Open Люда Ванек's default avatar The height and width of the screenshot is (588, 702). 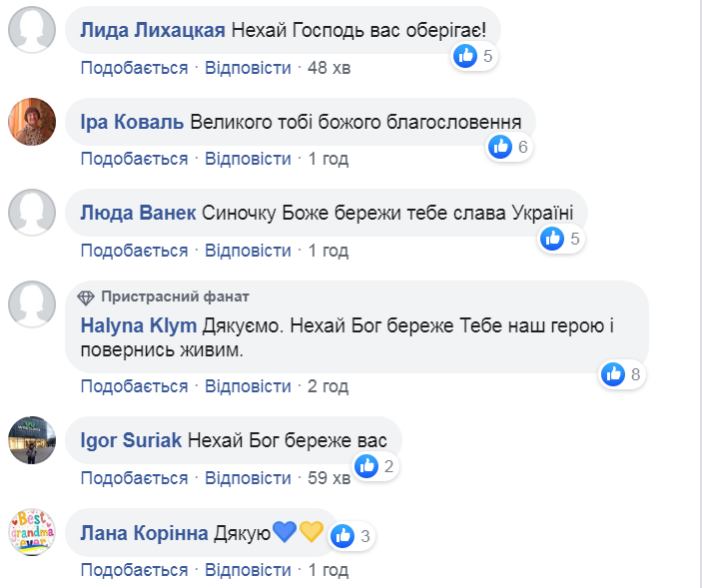click(x=31, y=214)
